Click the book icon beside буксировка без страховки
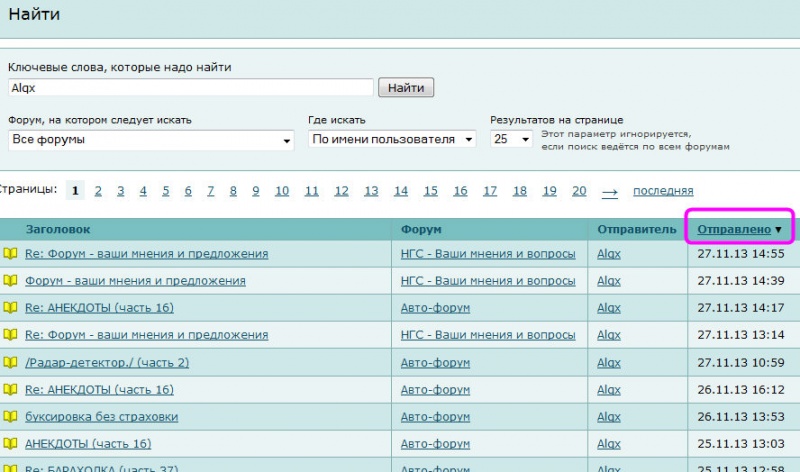Screen dimensions: 800x472 10,416
